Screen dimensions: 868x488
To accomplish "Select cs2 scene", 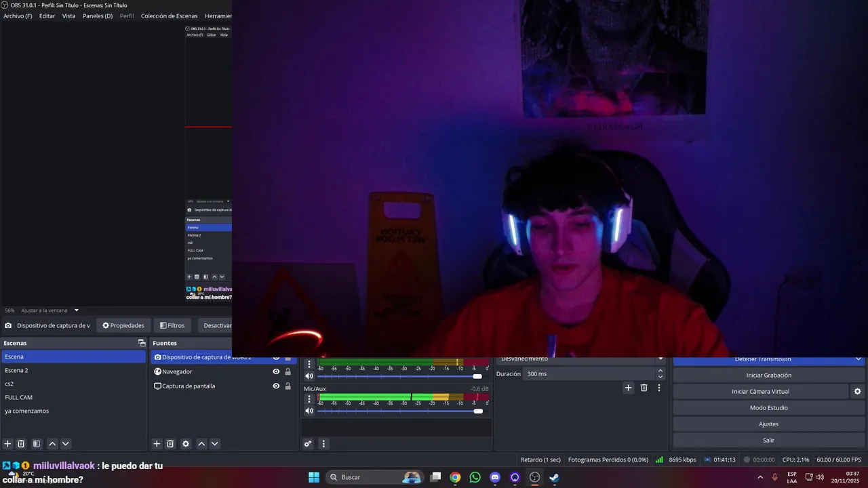I will tap(73, 384).
